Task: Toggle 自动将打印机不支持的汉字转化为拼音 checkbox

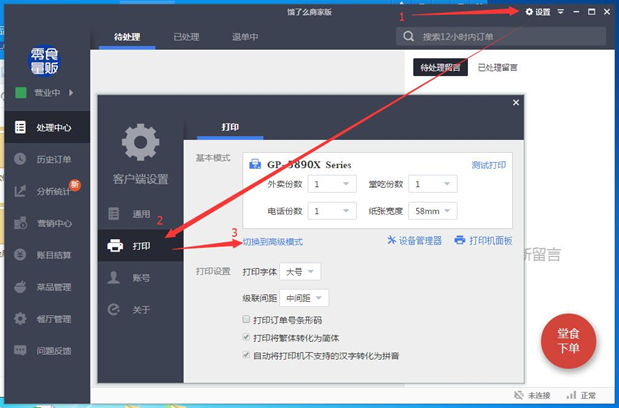Action: (x=246, y=355)
